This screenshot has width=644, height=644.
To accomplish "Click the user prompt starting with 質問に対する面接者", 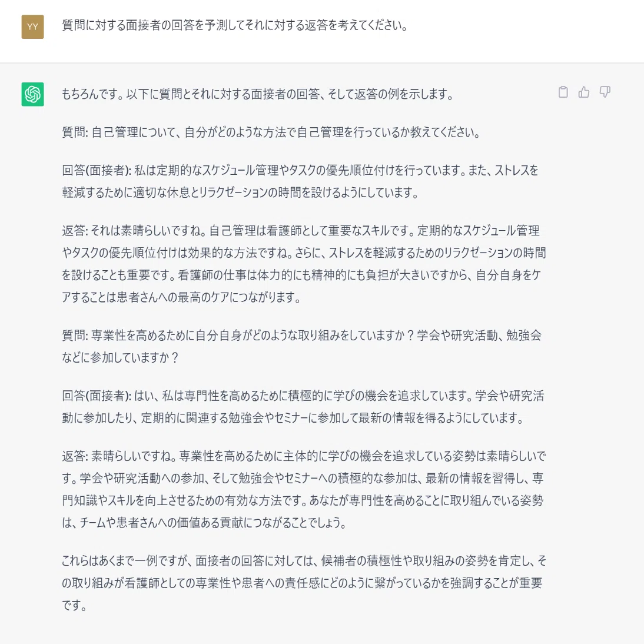I will pyautogui.click(x=235, y=25).
